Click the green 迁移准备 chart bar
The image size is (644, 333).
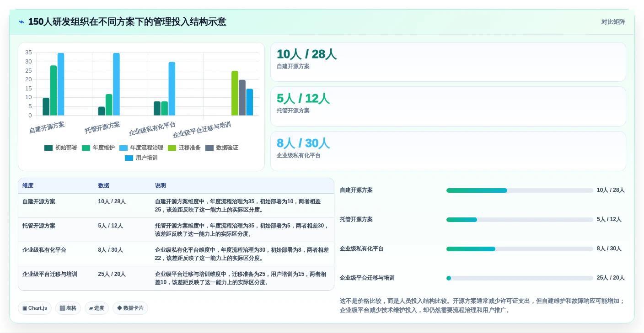235,93
